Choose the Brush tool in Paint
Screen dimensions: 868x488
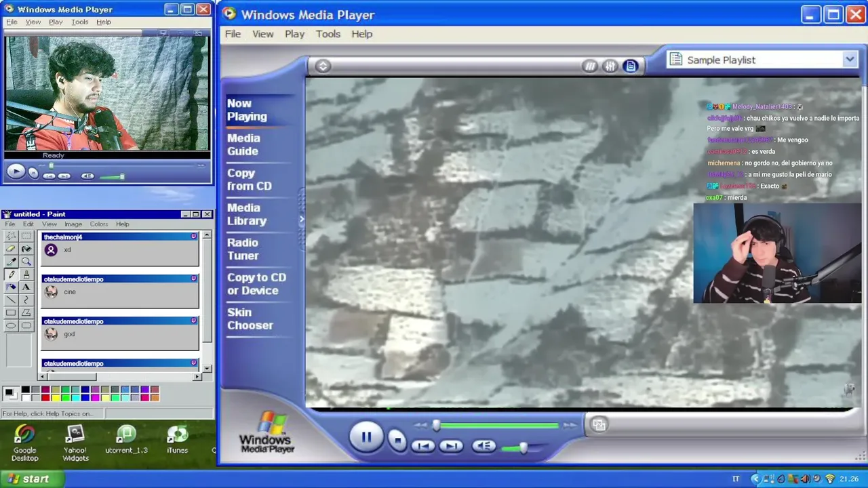[26, 274]
